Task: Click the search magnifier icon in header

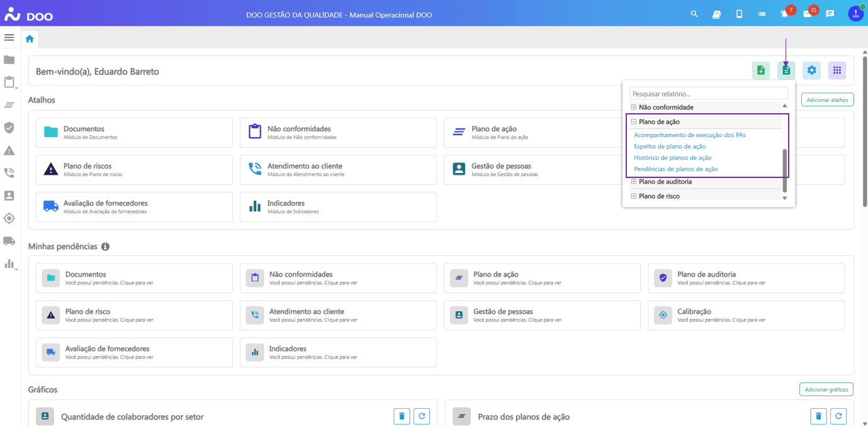Action: tap(694, 14)
